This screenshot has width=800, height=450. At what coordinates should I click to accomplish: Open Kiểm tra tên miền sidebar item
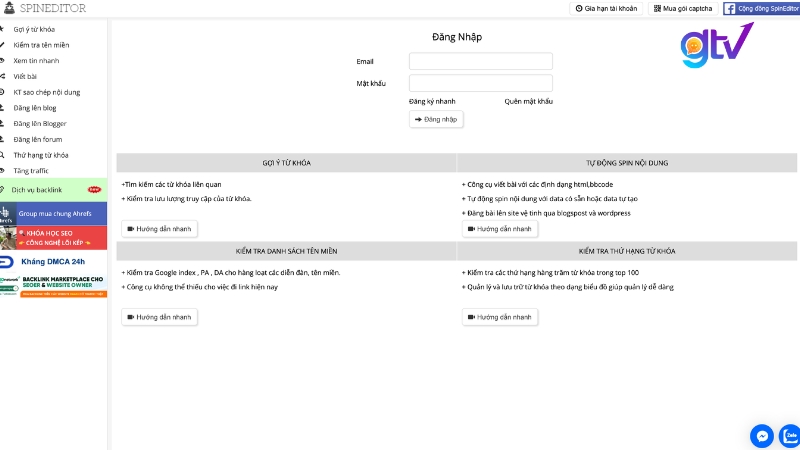(41, 45)
